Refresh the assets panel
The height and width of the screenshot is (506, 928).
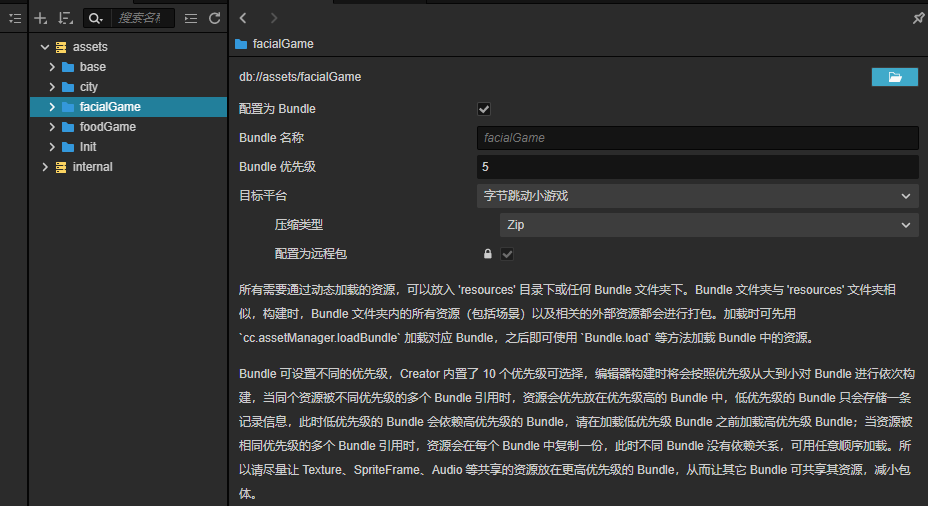click(215, 18)
